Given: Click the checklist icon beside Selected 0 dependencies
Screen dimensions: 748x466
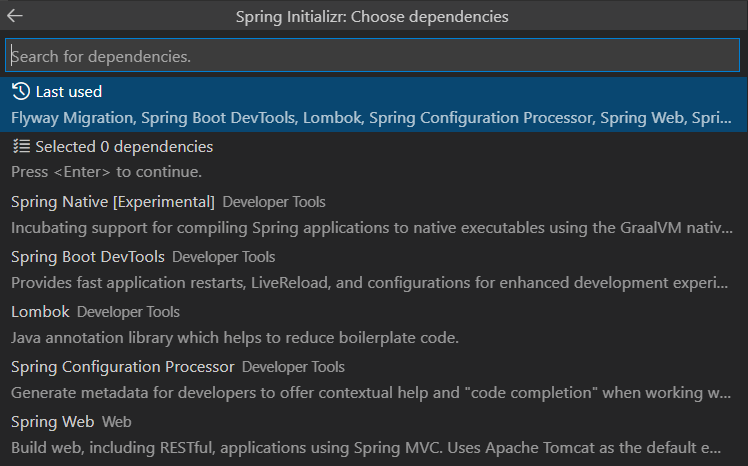Looking at the screenshot, I should point(21,147).
